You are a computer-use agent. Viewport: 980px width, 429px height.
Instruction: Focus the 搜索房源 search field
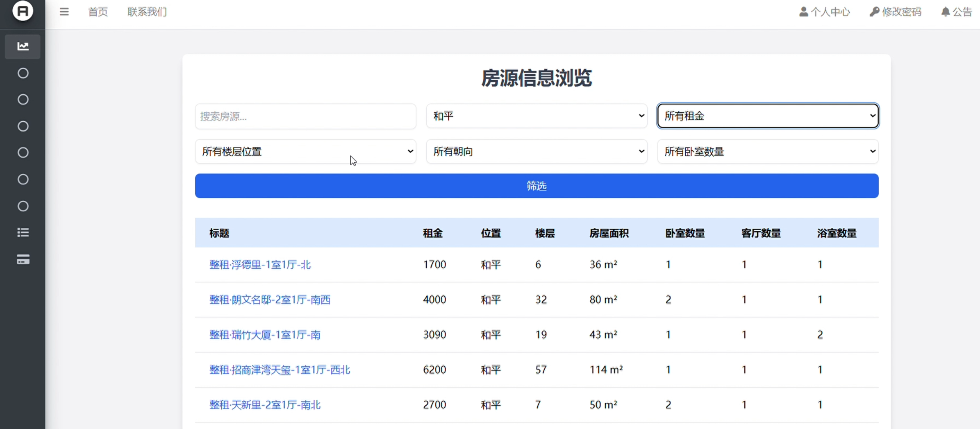[x=306, y=116]
